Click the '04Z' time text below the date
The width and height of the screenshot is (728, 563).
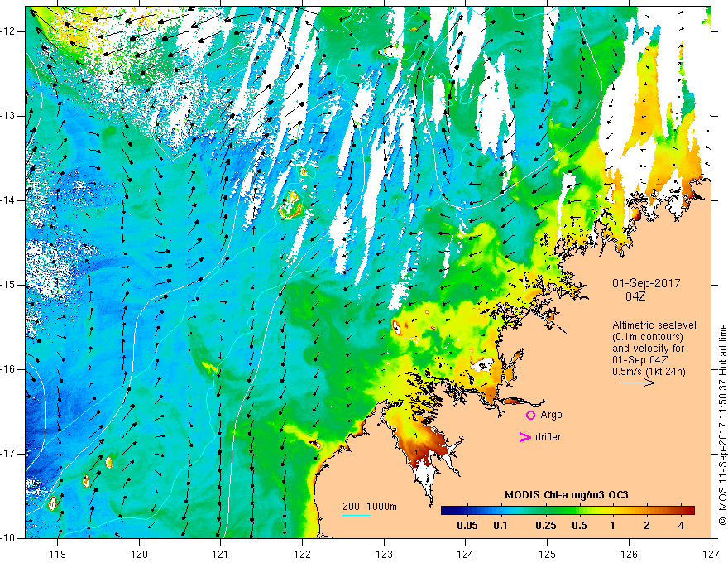[635, 296]
